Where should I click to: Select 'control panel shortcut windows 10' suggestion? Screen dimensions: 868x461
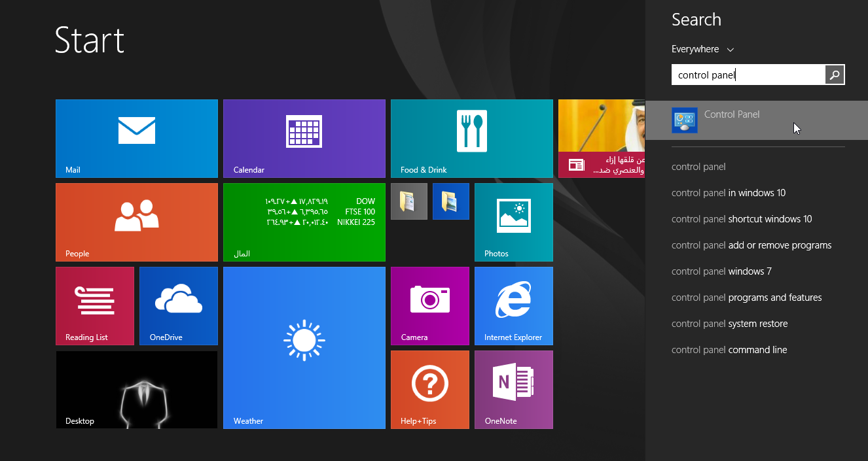[x=742, y=219]
